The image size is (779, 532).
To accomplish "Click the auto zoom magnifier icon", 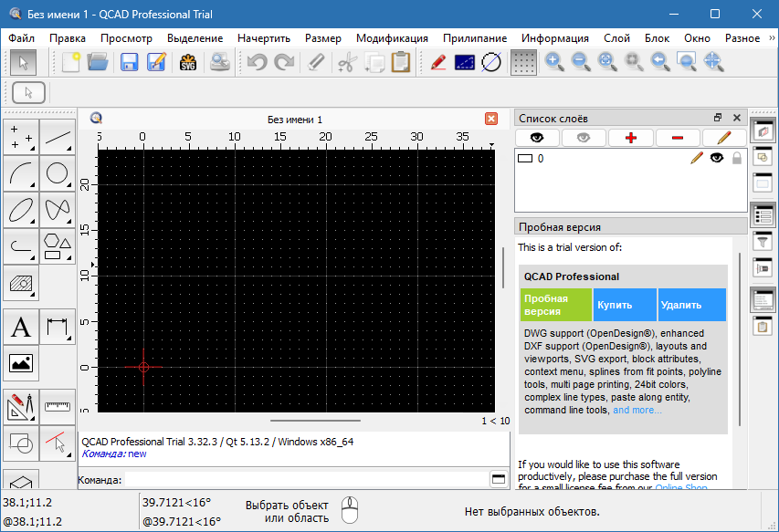I will click(x=606, y=63).
